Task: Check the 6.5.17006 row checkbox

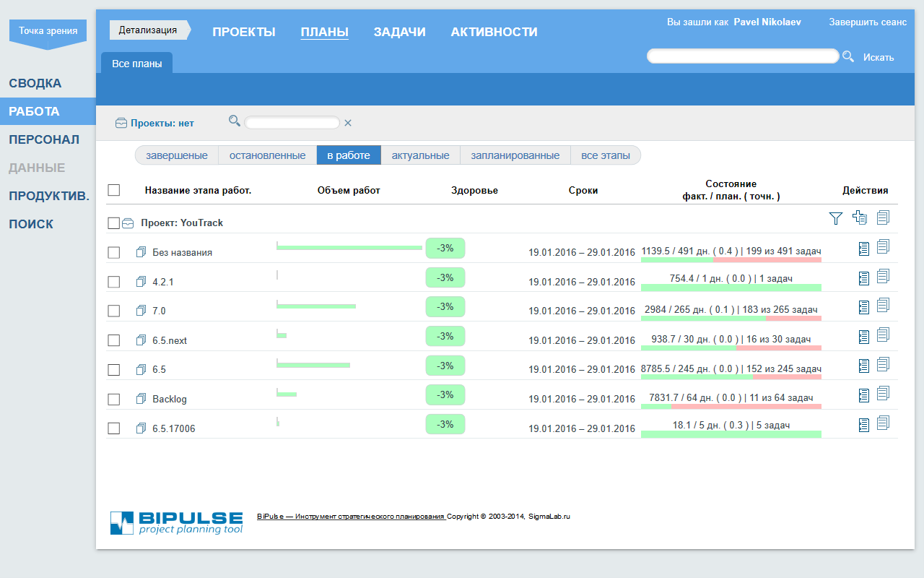Action: (113, 428)
